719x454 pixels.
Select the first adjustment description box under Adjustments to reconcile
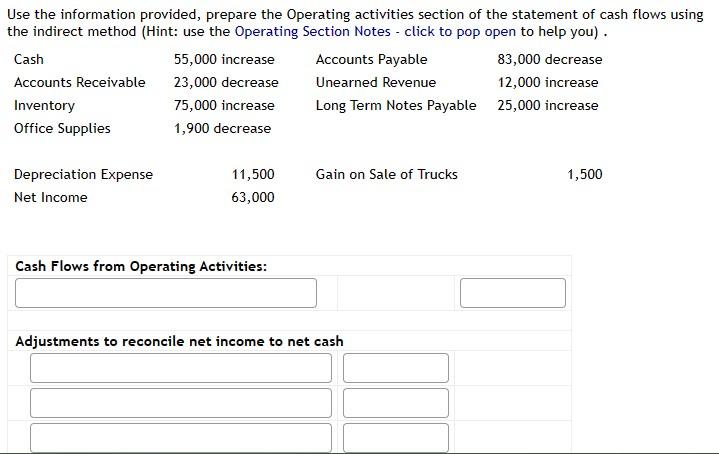click(x=181, y=368)
